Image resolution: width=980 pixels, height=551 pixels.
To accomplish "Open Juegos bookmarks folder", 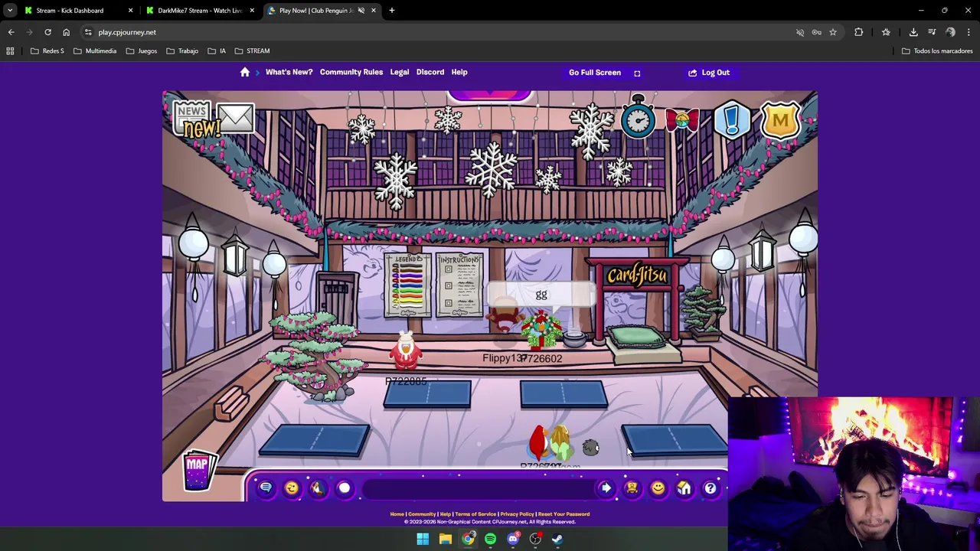I will [x=142, y=51].
